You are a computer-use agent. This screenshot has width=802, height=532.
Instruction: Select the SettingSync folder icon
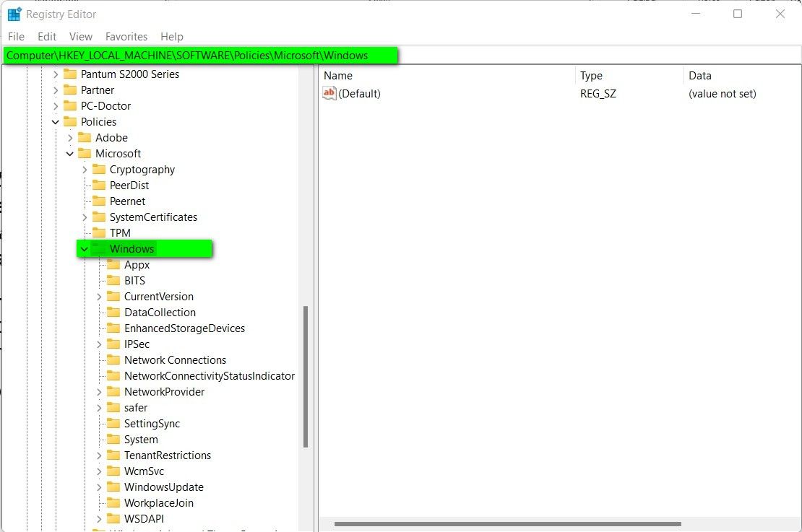click(x=115, y=423)
